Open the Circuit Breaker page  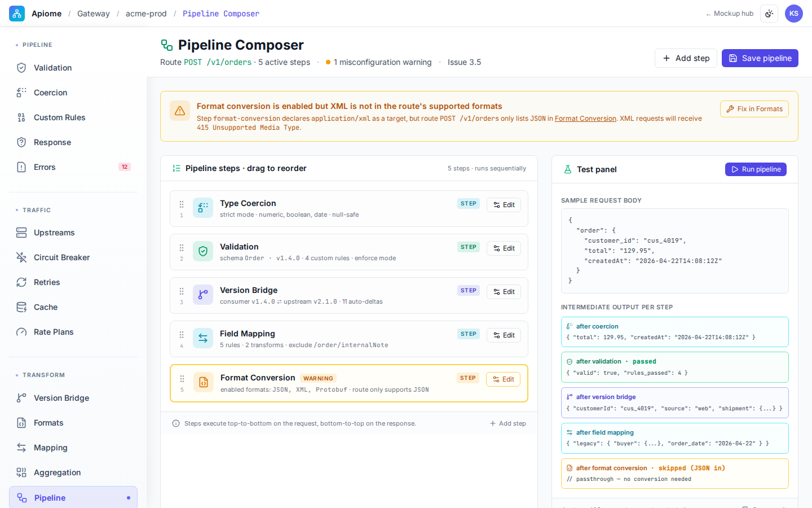73,257
